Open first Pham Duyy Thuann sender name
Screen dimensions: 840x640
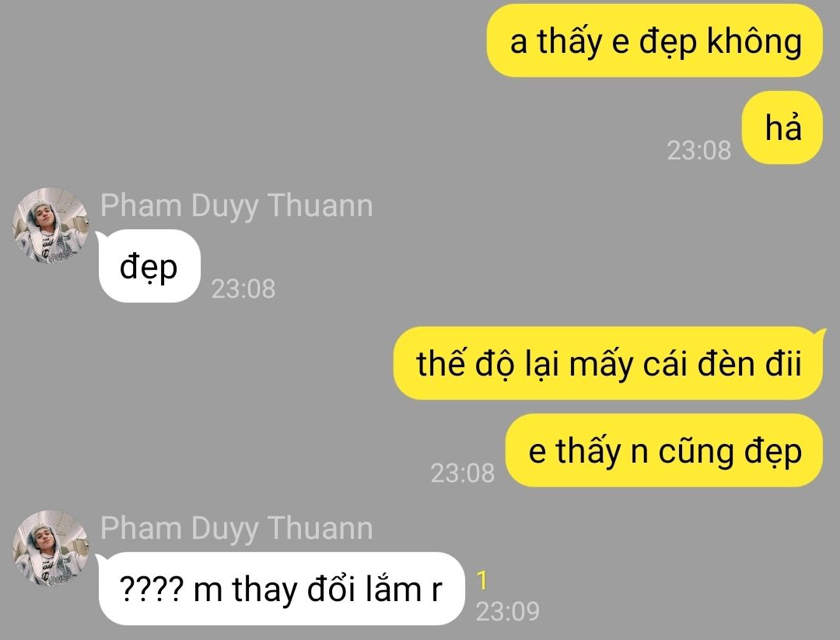pos(236,205)
